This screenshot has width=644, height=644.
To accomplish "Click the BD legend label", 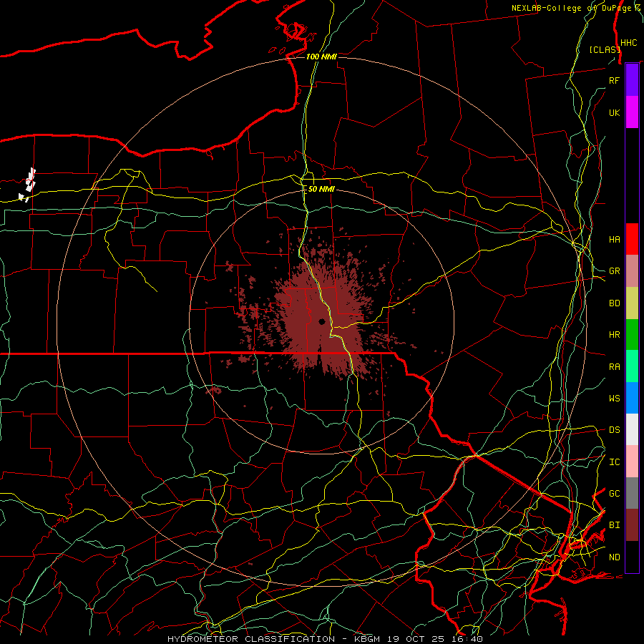I will [x=614, y=303].
